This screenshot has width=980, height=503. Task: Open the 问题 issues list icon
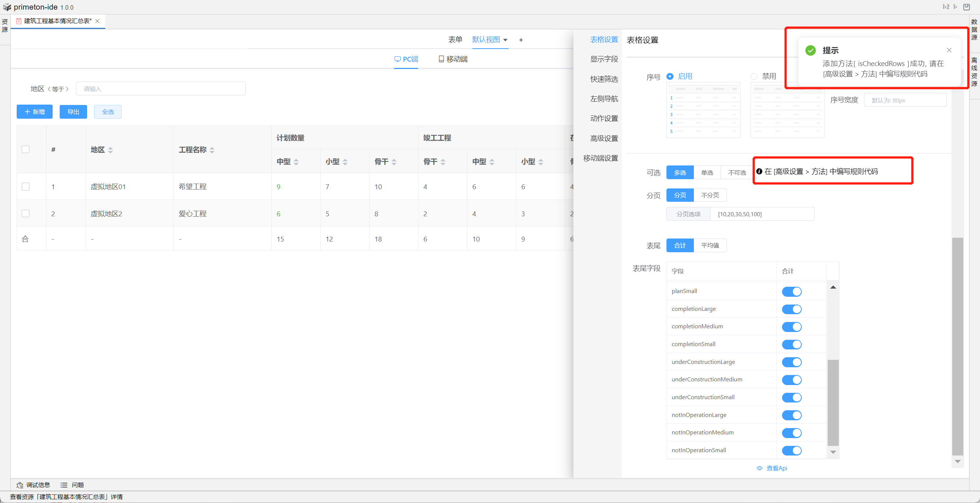[64, 485]
